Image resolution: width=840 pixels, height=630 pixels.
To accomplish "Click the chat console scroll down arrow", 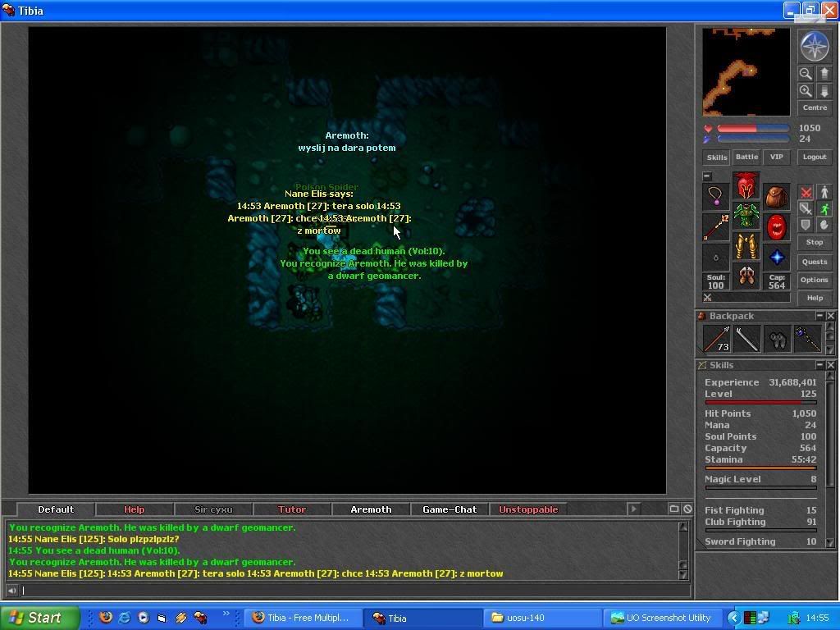I will pos(683,575).
